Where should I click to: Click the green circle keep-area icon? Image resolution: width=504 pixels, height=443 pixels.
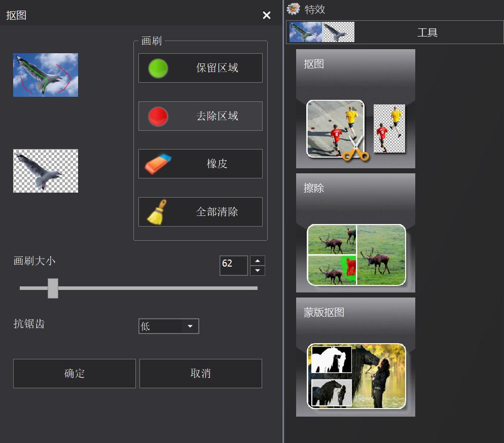pos(158,68)
